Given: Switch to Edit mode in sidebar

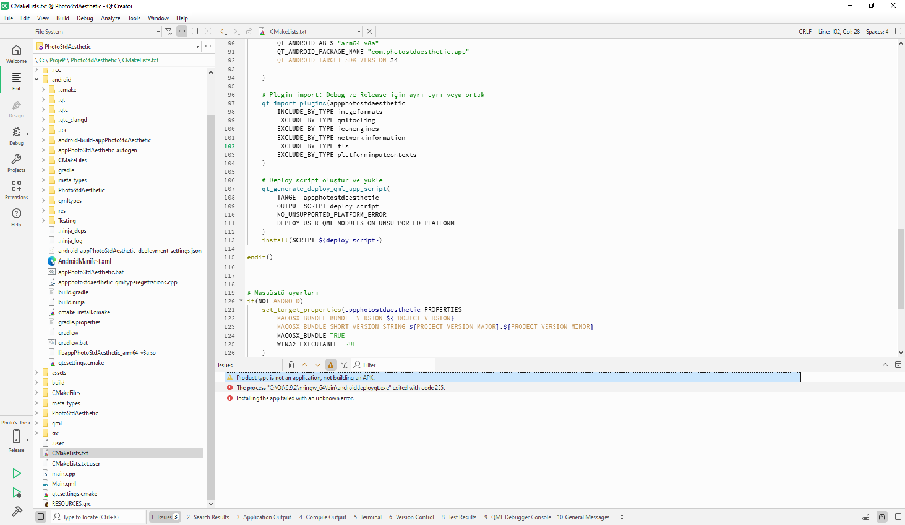Looking at the screenshot, I should point(16,80).
